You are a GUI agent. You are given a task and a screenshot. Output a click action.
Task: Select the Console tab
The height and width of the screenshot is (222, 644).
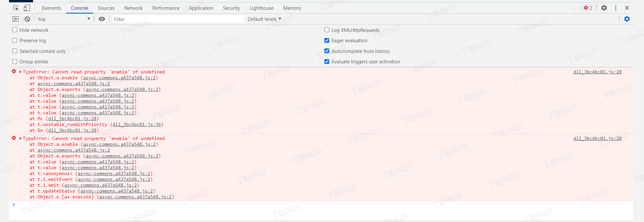tap(80, 8)
